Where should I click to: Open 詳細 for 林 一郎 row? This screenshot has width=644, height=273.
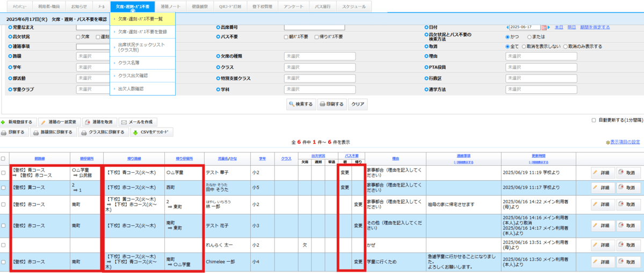point(603,204)
